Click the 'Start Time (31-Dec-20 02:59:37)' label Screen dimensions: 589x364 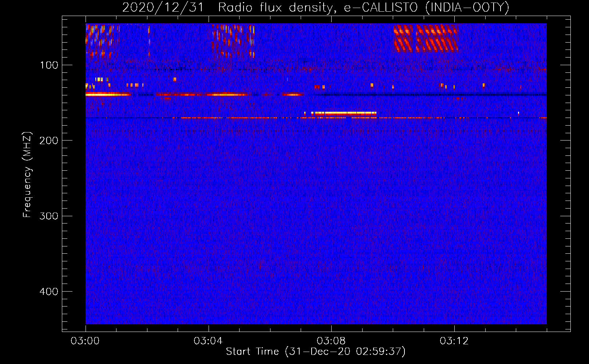click(316, 352)
